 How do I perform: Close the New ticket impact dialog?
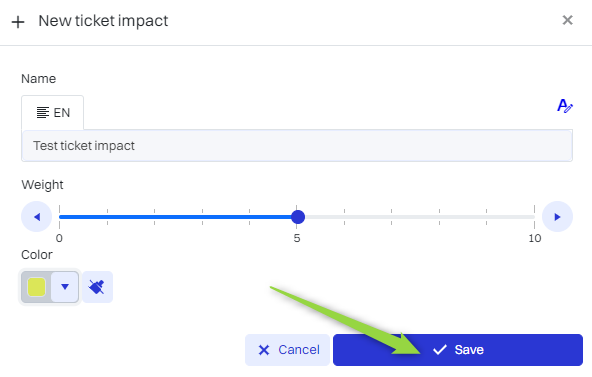click(x=567, y=20)
